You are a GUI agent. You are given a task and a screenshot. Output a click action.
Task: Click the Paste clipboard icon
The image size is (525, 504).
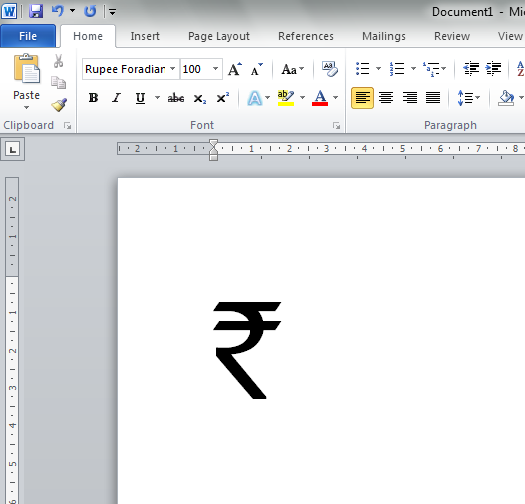pos(26,69)
